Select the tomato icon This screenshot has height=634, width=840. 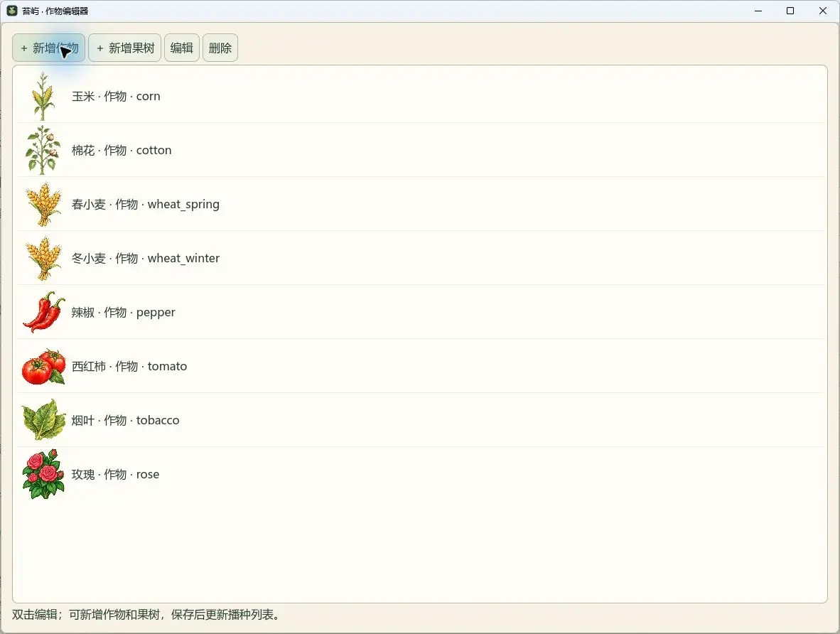click(x=44, y=367)
